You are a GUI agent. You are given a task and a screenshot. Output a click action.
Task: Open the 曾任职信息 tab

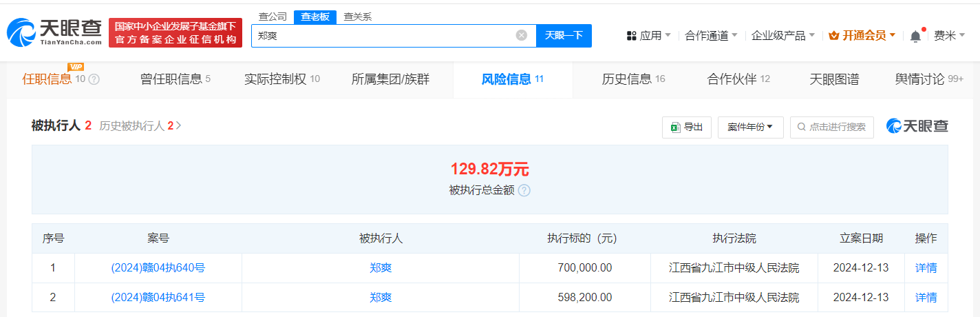[x=175, y=79]
